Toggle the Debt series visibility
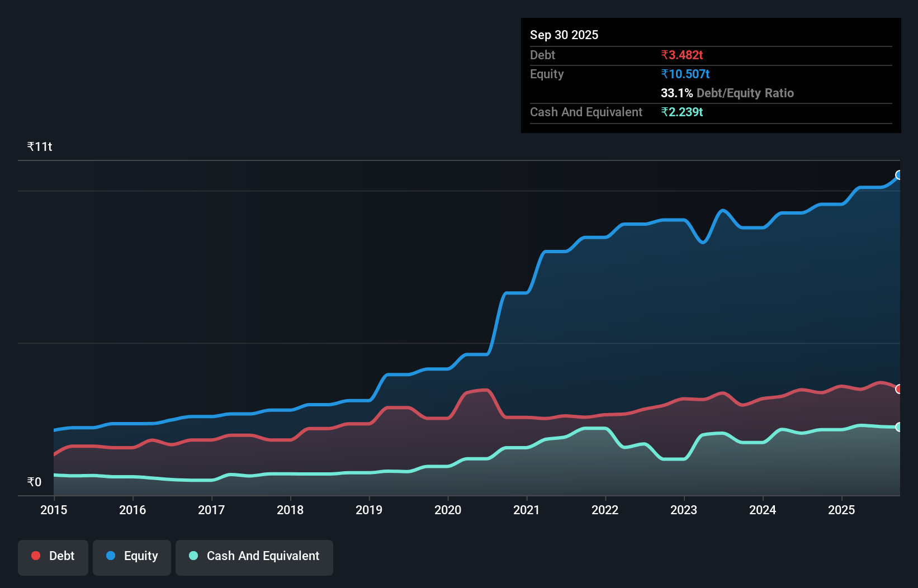Viewport: 918px width, 588px height. 53,557
